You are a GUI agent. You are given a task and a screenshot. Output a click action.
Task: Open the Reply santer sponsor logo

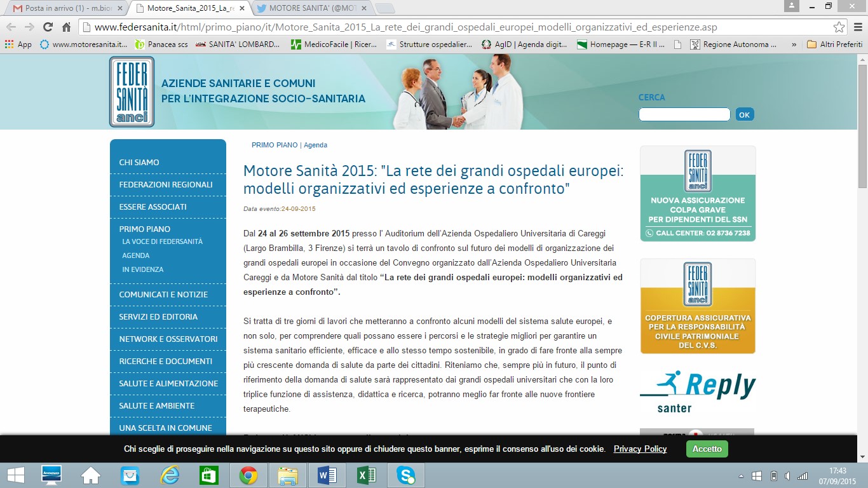point(698,392)
